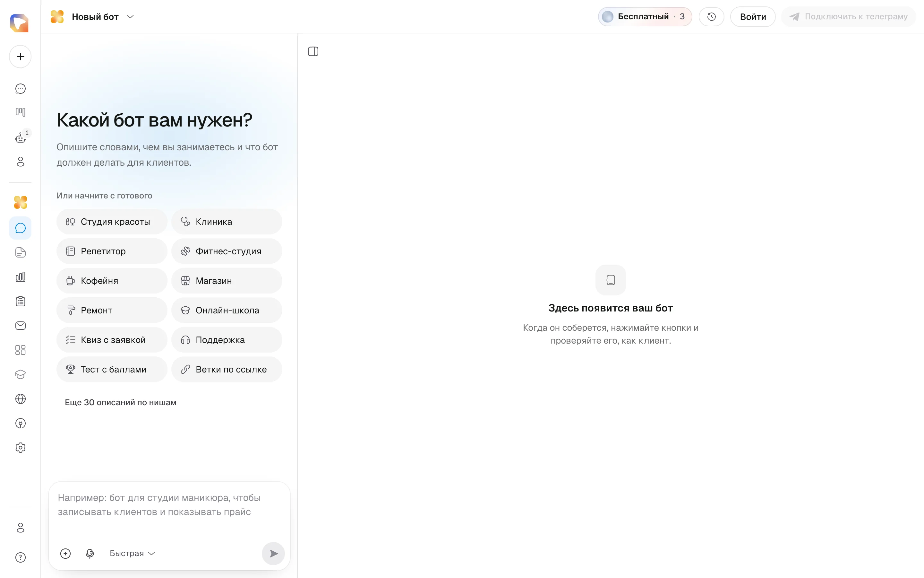Choose the Кофейня template

(112, 281)
